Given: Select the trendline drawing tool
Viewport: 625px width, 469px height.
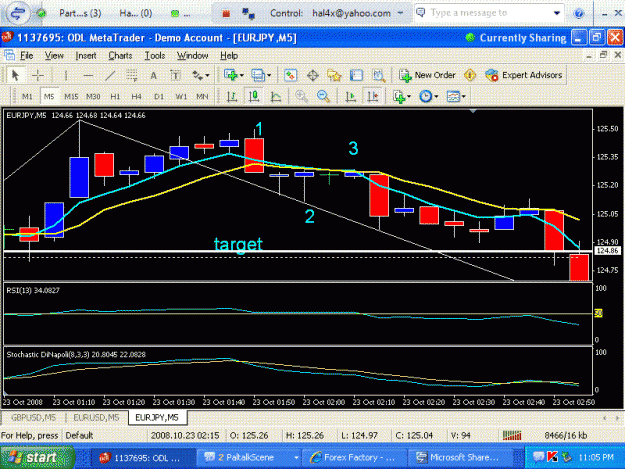Looking at the screenshot, I should pos(110,75).
